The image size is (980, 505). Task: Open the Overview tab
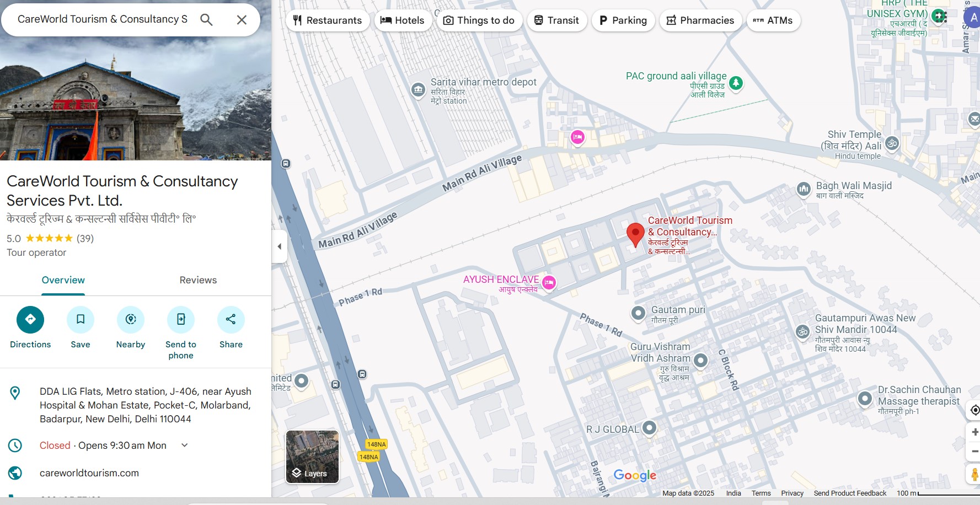63,280
